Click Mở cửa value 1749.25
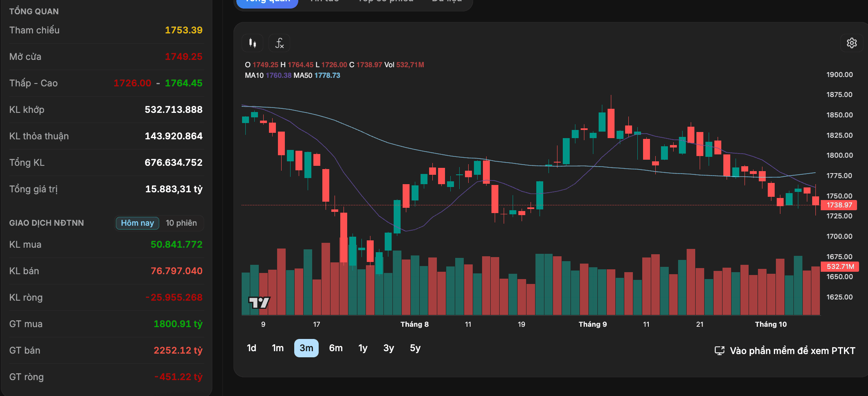The height and width of the screenshot is (396, 868). click(183, 57)
